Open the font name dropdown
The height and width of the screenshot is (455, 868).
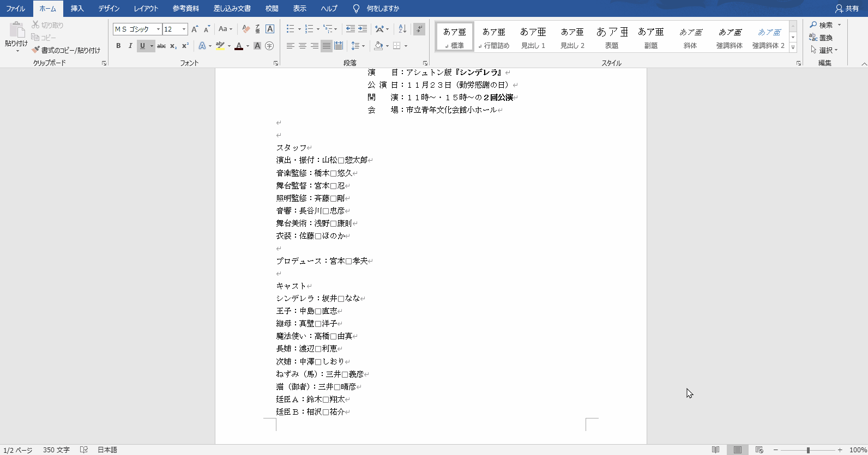click(158, 29)
